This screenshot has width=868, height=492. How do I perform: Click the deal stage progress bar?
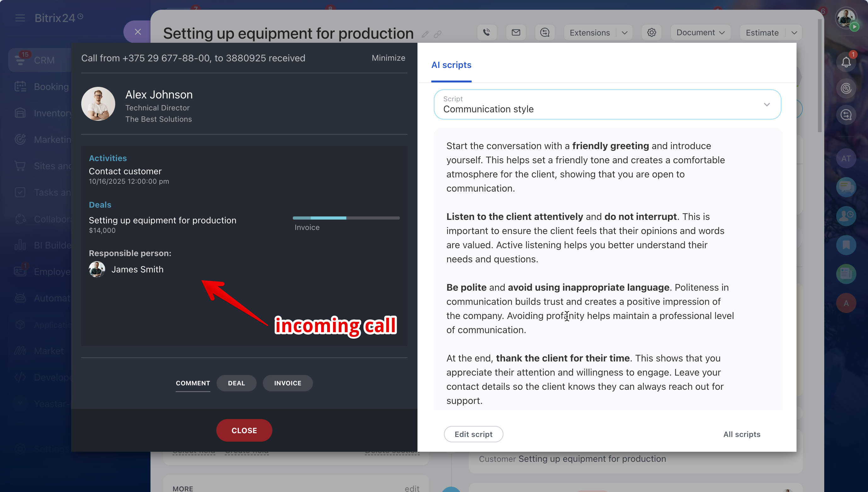click(x=346, y=218)
